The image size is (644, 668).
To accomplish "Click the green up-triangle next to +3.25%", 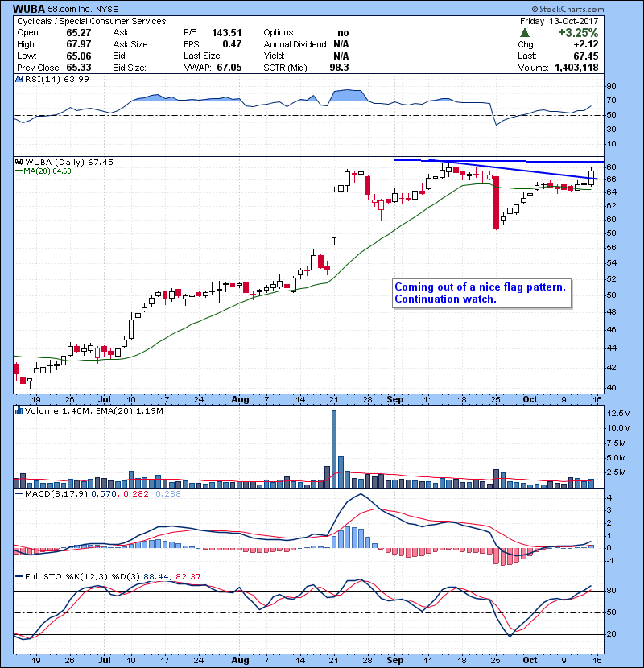I will [525, 33].
